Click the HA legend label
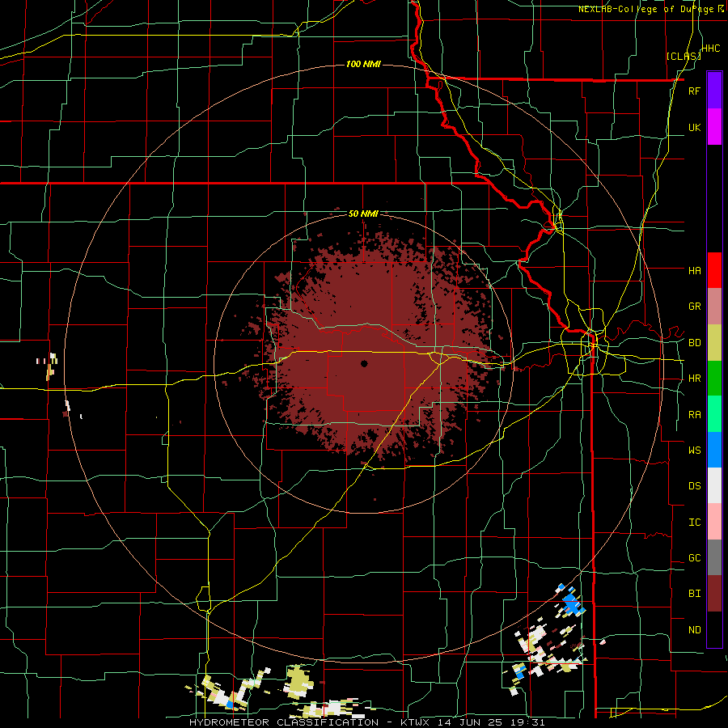Viewport: 728px width, 728px height. pos(694,270)
